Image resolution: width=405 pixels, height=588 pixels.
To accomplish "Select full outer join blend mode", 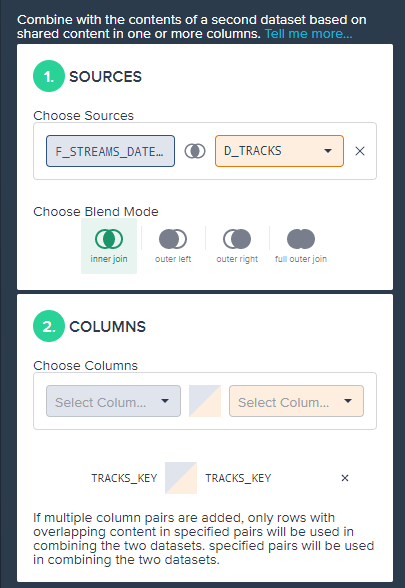I will pyautogui.click(x=301, y=246).
